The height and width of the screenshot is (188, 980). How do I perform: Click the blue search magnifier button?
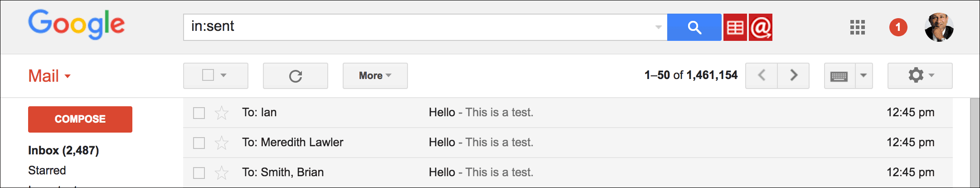click(x=694, y=27)
